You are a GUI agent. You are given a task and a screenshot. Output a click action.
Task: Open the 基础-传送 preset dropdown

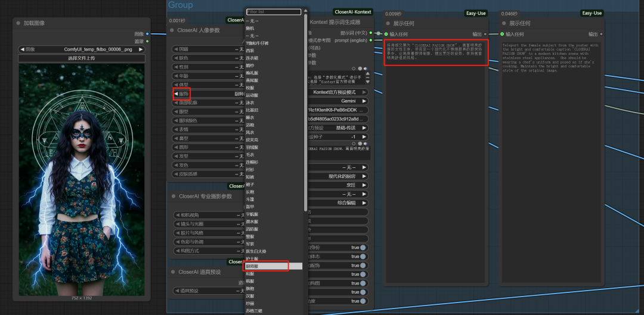coord(338,128)
